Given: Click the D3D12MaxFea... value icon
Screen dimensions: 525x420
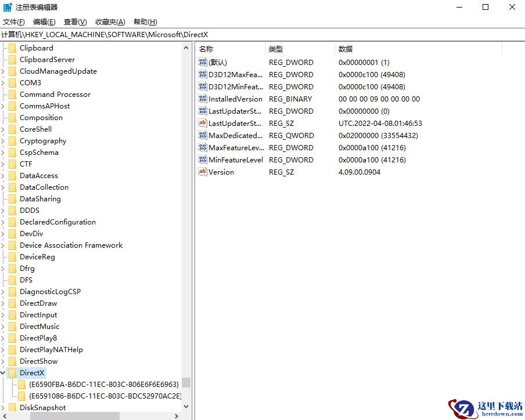Looking at the screenshot, I should [x=203, y=74].
